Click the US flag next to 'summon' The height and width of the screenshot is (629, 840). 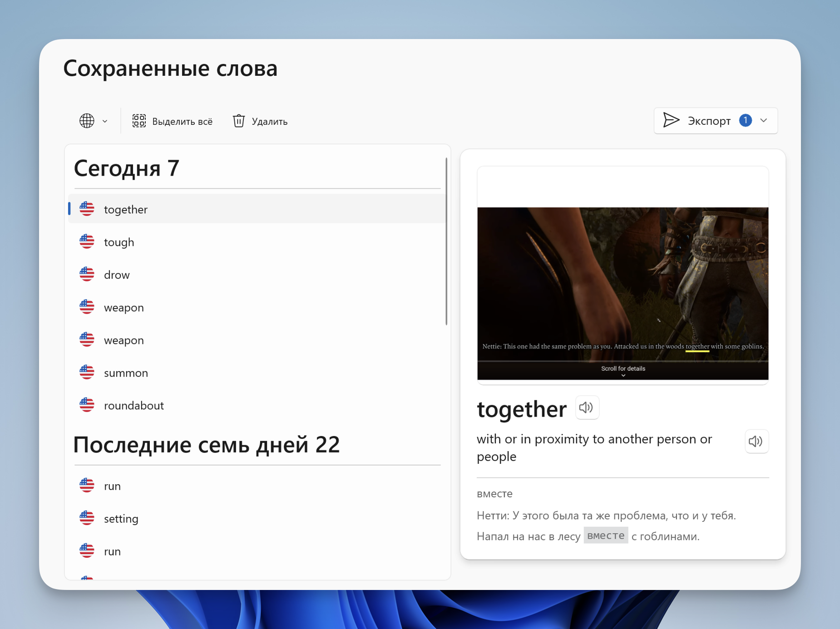(87, 372)
